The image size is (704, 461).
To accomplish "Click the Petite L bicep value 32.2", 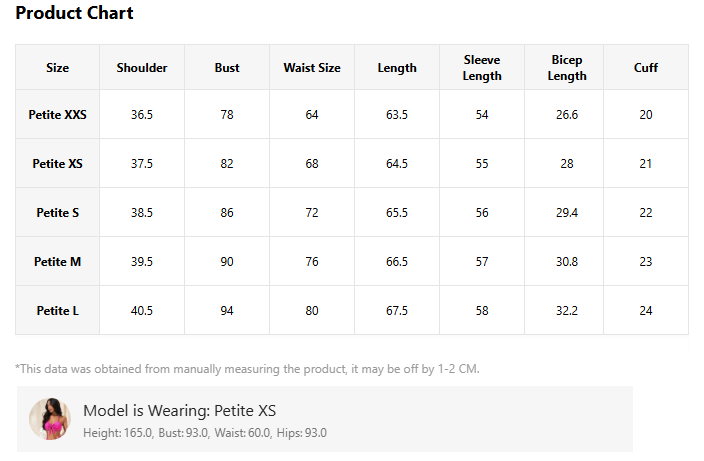I will (x=567, y=310).
